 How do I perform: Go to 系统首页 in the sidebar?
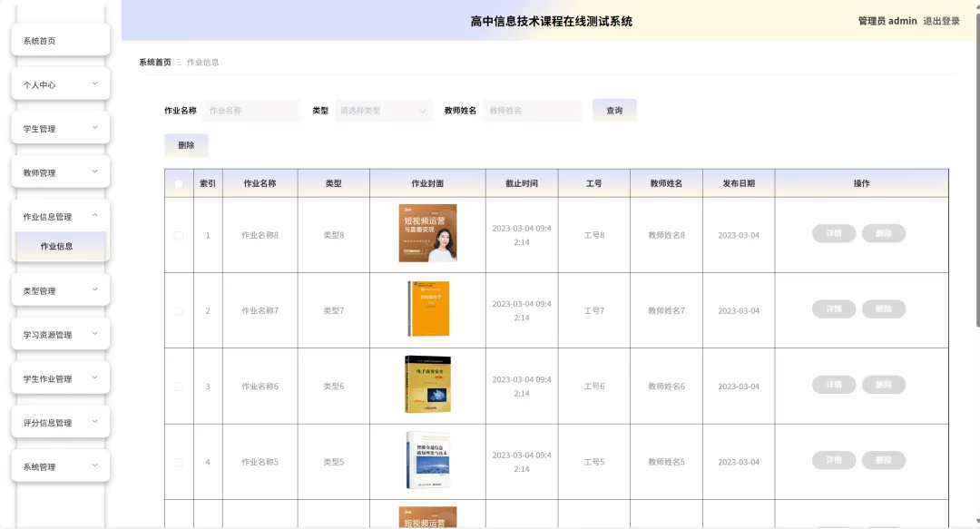click(x=61, y=41)
